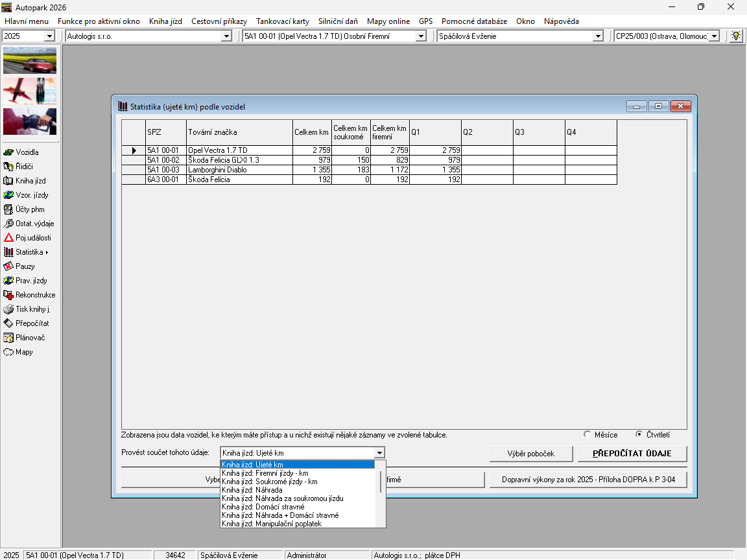Open the Mapy sidebar item
Viewport: 747px width, 560px height.
tap(23, 352)
